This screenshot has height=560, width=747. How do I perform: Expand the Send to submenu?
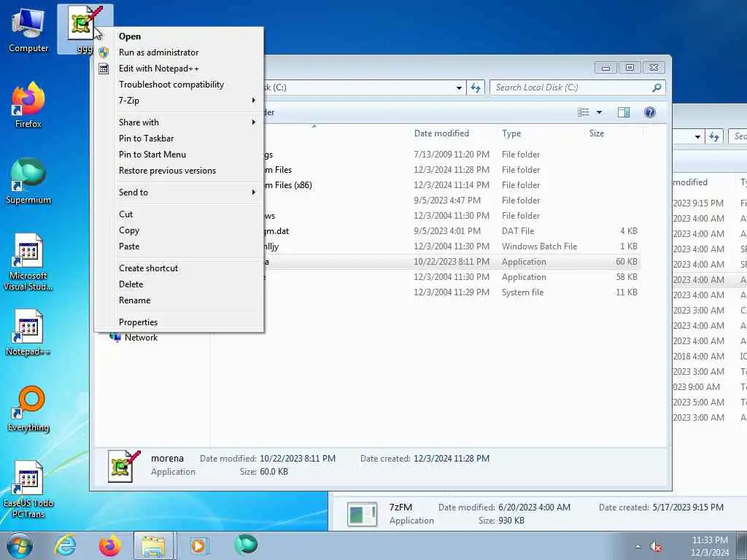179,192
